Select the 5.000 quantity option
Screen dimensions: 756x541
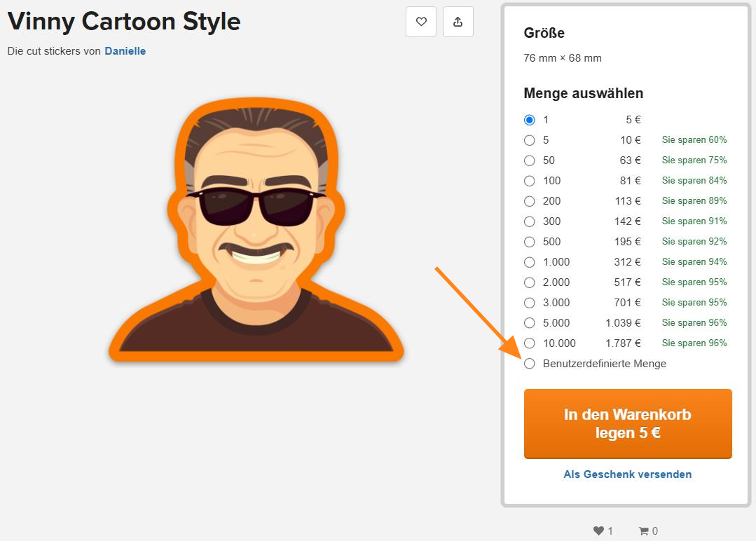coord(530,323)
